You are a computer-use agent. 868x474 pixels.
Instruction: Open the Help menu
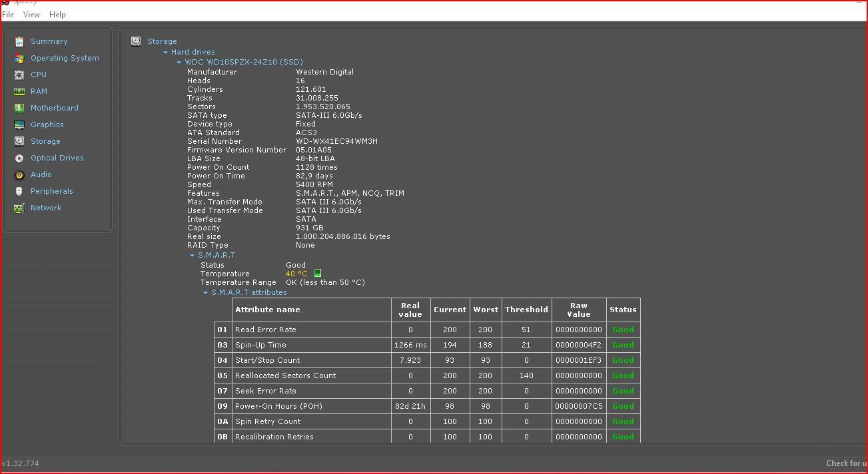pos(57,14)
